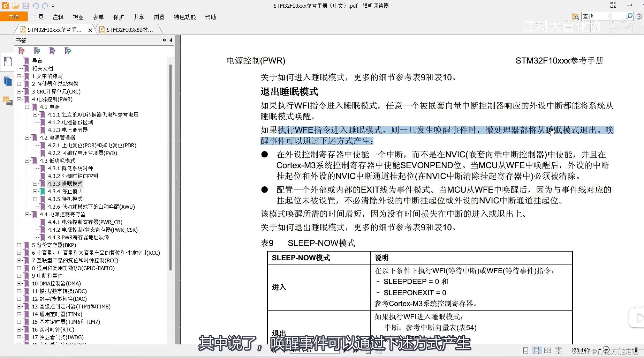Go to bookmark 16 实时时钟(RTC)
Screen dimensions: 644x358
click(x=53, y=329)
